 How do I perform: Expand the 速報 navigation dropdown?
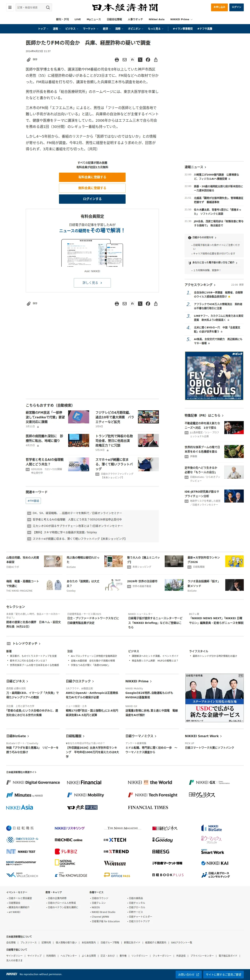tap(56, 29)
